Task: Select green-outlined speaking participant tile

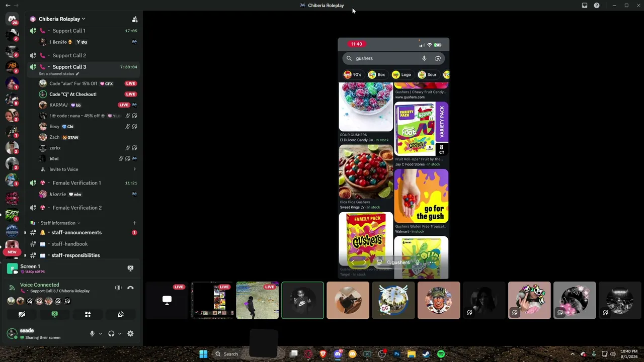Action: click(x=302, y=300)
